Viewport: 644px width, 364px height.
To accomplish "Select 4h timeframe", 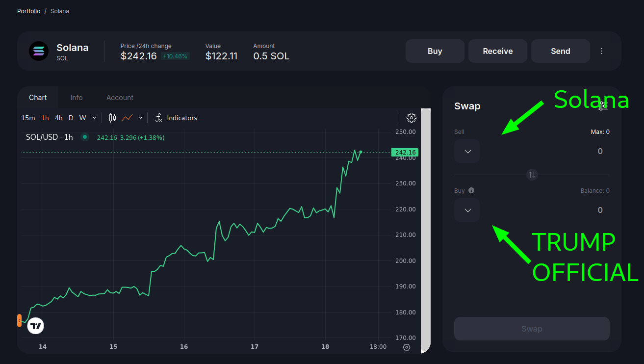I will (x=59, y=118).
